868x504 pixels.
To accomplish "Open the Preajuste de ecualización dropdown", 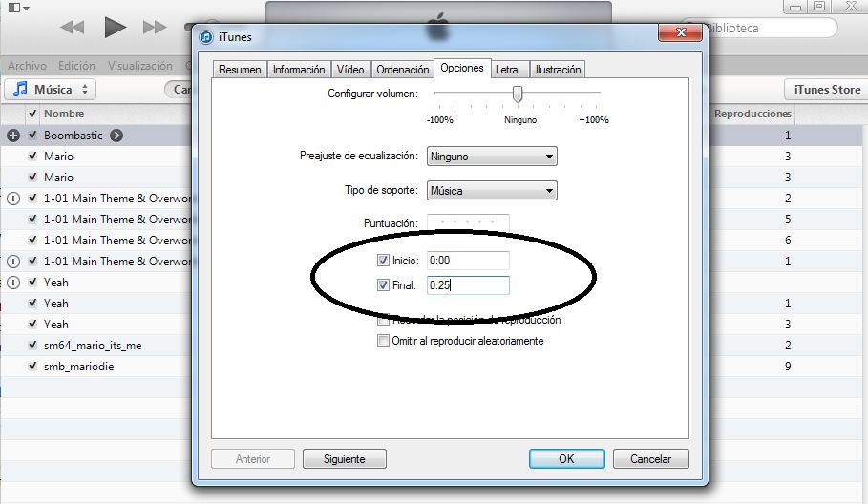I will pos(492,157).
